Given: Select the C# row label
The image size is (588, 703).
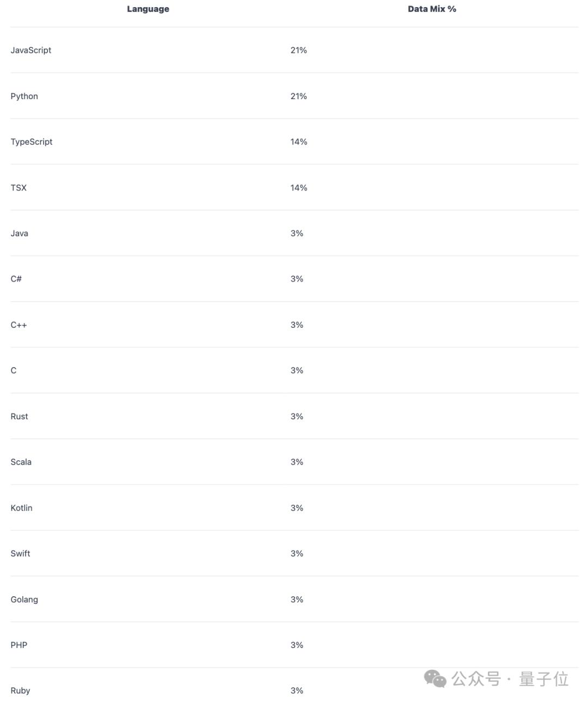Looking at the screenshot, I should (x=16, y=279).
